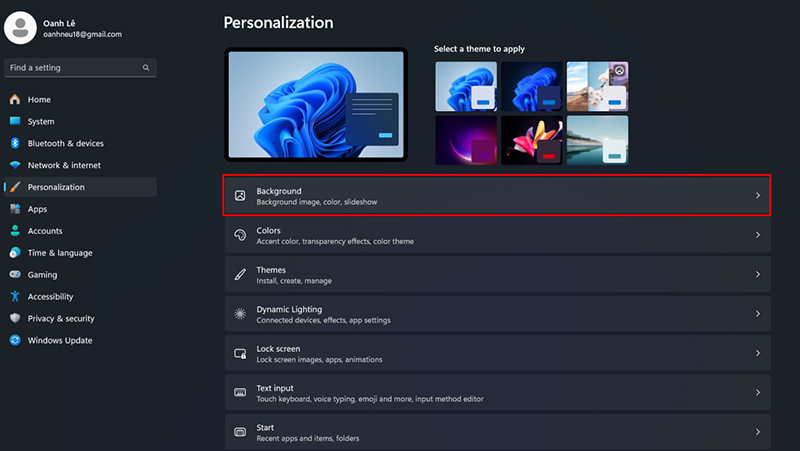Open Accessibility via its figure icon
Screen dimensions: 800x451
[15, 297]
